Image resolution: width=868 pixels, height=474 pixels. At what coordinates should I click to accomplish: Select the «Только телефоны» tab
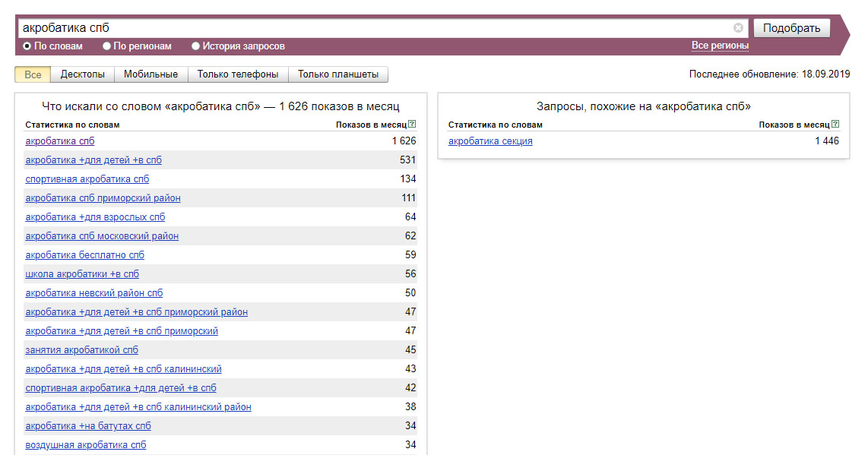tap(238, 74)
